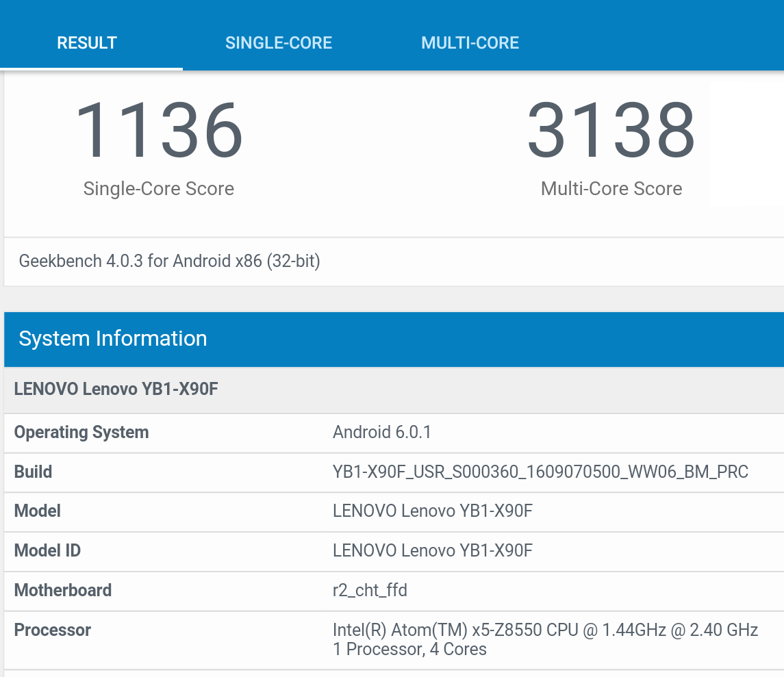This screenshot has height=677, width=784.
Task: Select the LENOVO Lenovo YB1-X90F device heading row
Action: 116,389
